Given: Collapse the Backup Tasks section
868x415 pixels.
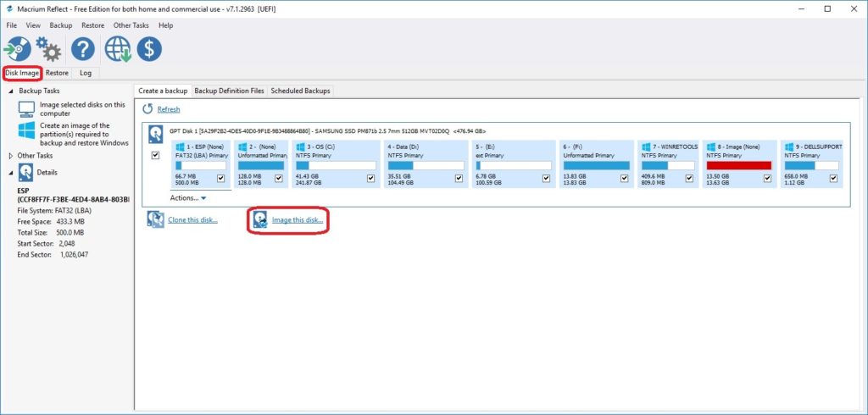Looking at the screenshot, I should point(11,91).
